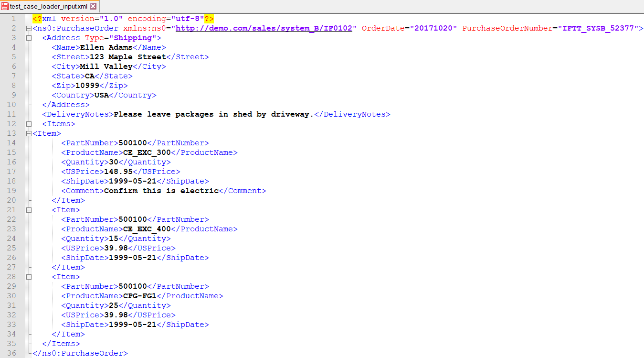This screenshot has height=358, width=644.
Task: Collapse the ns0:PurchaseOrder root element fold
Action: [29, 28]
